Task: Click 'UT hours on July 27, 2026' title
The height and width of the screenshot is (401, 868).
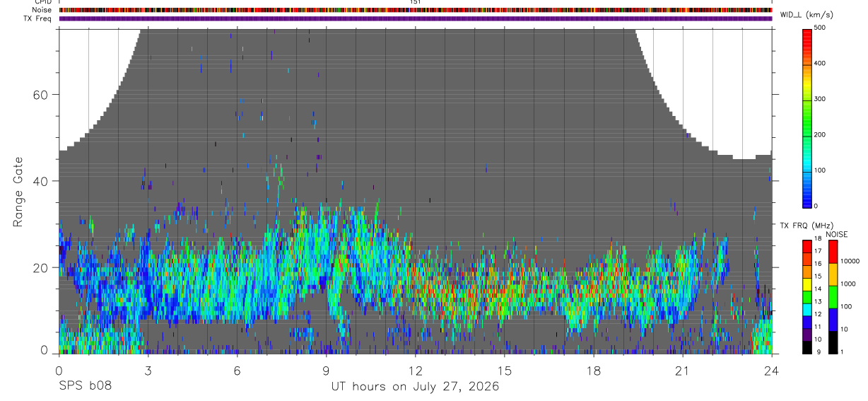Action: click(x=415, y=387)
